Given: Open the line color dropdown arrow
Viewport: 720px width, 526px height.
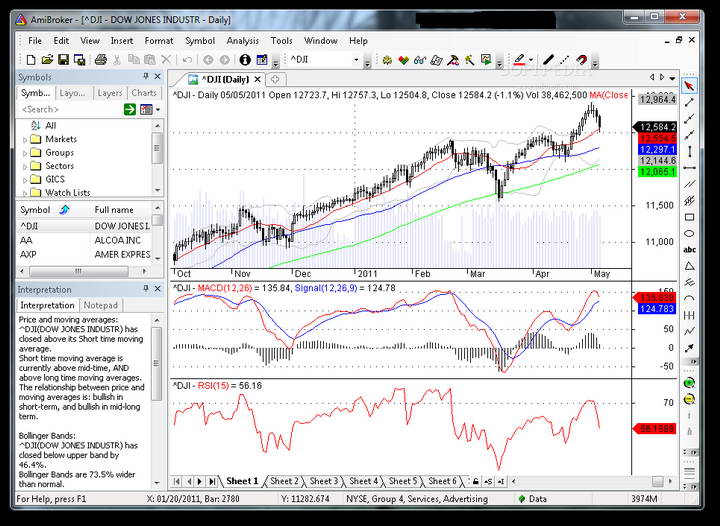Looking at the screenshot, I should [x=531, y=60].
